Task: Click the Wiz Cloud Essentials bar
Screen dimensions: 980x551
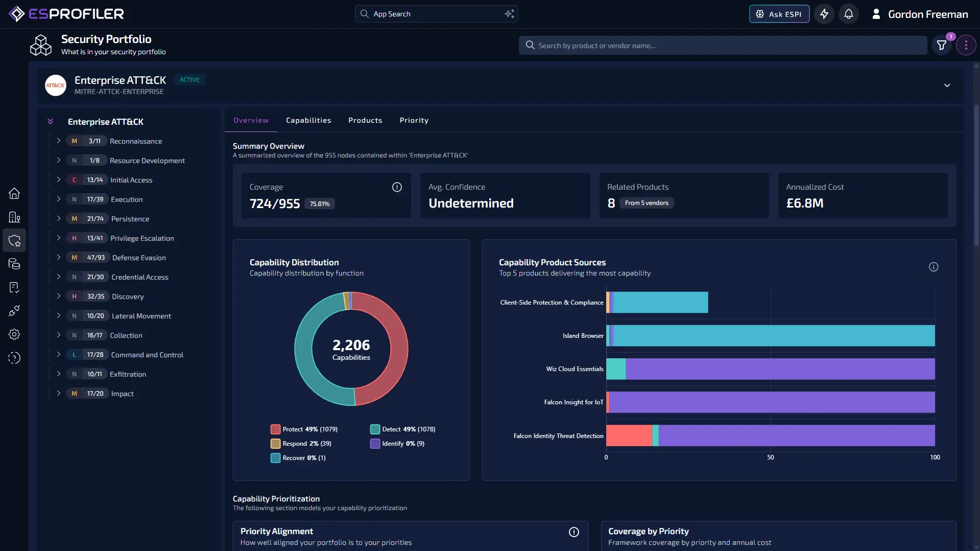Action: 770,369
